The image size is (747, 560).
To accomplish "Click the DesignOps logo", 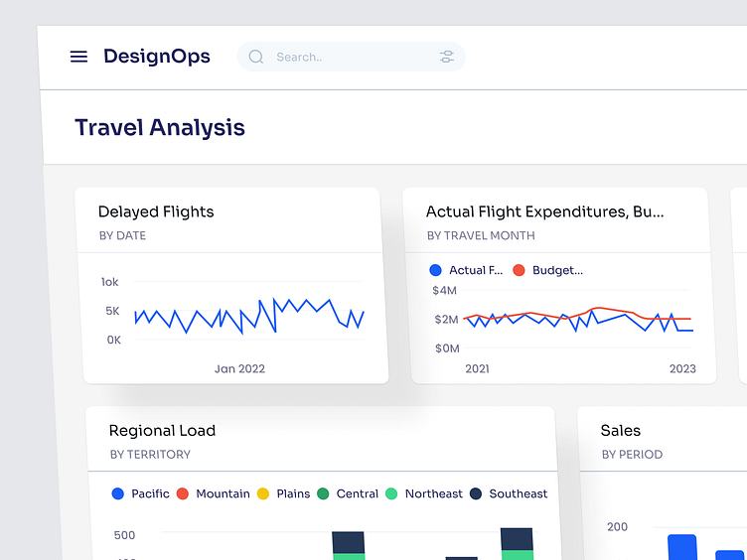I will pyautogui.click(x=157, y=57).
